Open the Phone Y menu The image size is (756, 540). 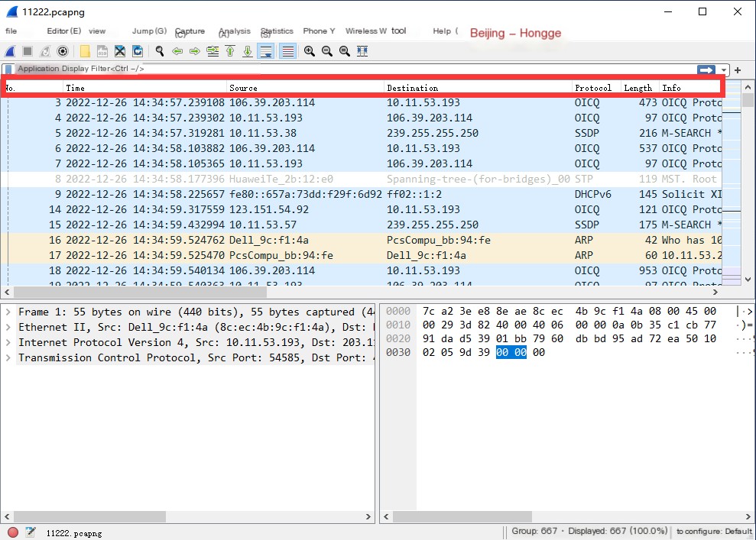[319, 31]
